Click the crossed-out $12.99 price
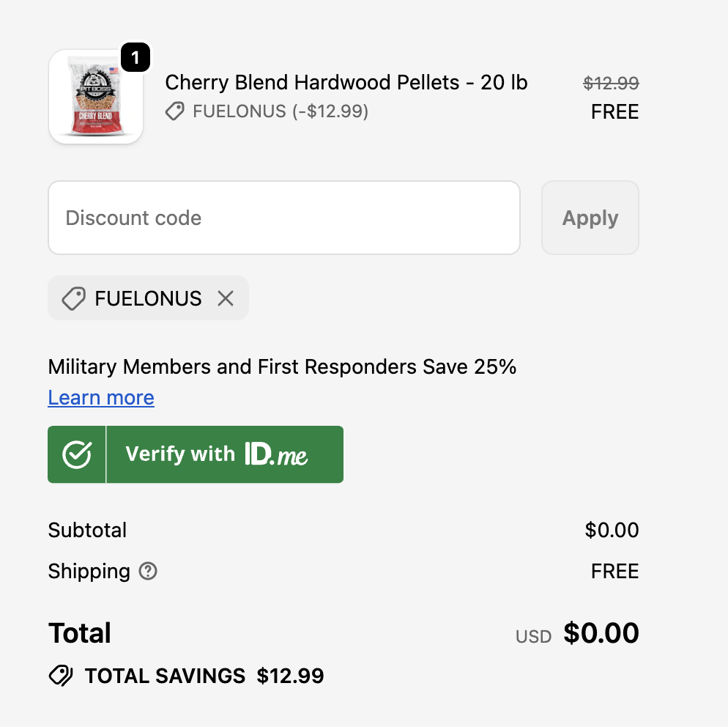Image resolution: width=728 pixels, height=727 pixels. [611, 83]
